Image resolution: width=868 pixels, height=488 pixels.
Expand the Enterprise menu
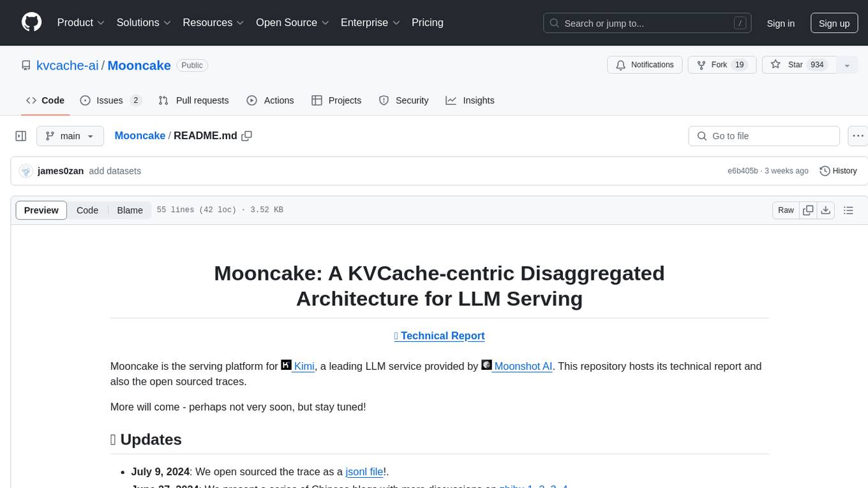point(370,22)
